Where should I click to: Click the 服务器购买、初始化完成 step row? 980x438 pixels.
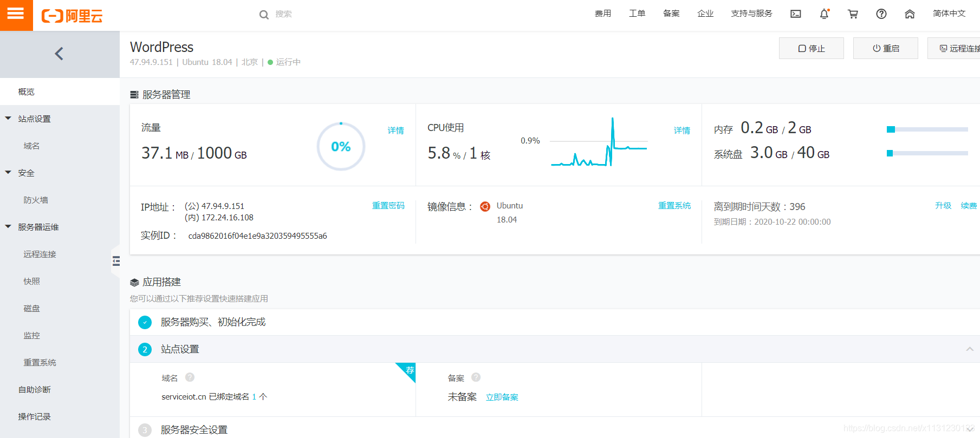[555, 322]
